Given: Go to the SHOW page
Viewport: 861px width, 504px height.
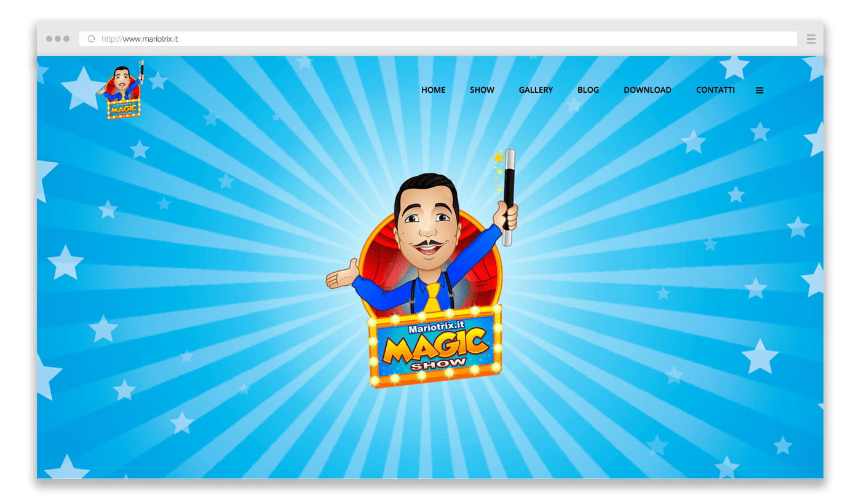Looking at the screenshot, I should pos(482,90).
